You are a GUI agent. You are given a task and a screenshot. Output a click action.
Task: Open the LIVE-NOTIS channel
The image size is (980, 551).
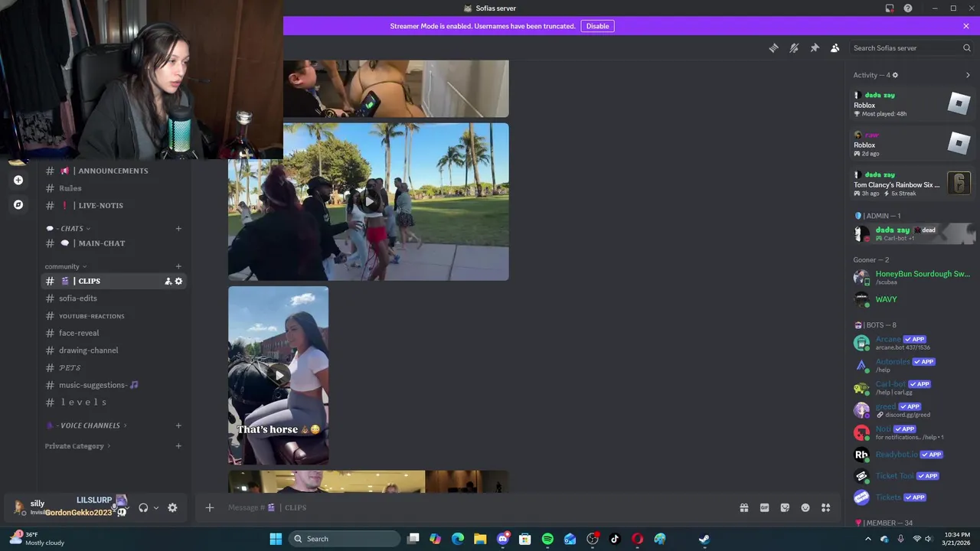pos(113,205)
